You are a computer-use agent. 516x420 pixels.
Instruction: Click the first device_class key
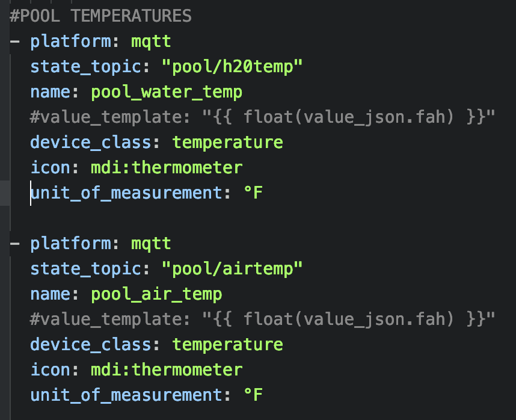point(90,142)
